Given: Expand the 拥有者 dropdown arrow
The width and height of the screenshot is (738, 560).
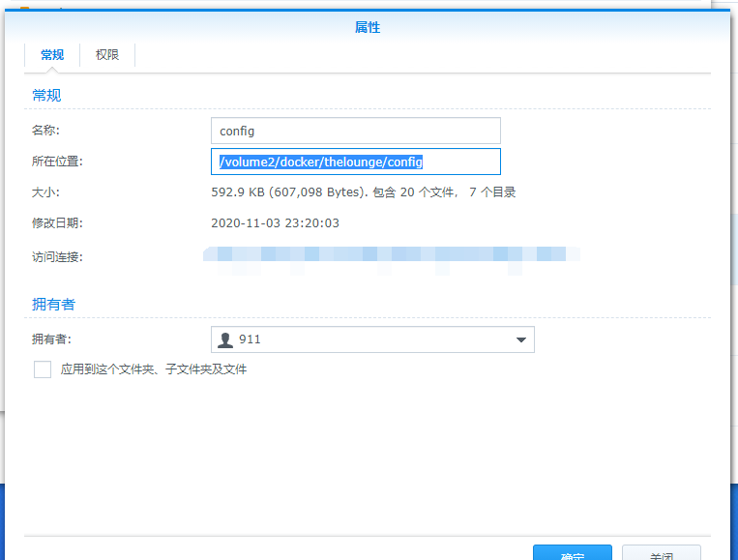Looking at the screenshot, I should click(520, 339).
